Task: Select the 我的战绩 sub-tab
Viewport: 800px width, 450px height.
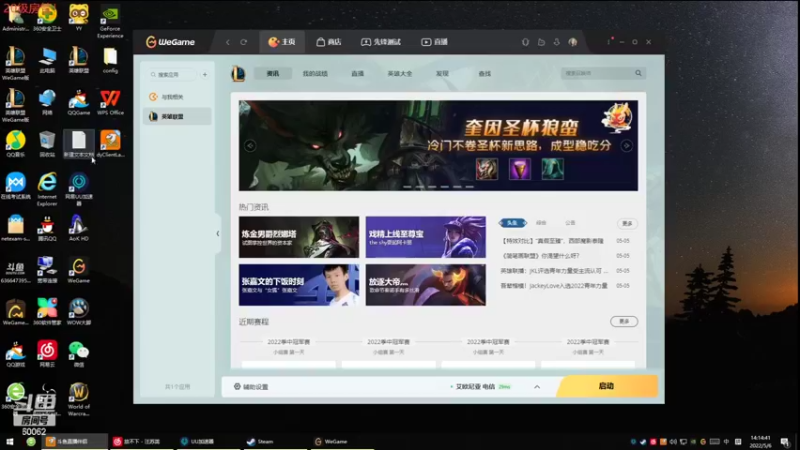Action: (315, 73)
